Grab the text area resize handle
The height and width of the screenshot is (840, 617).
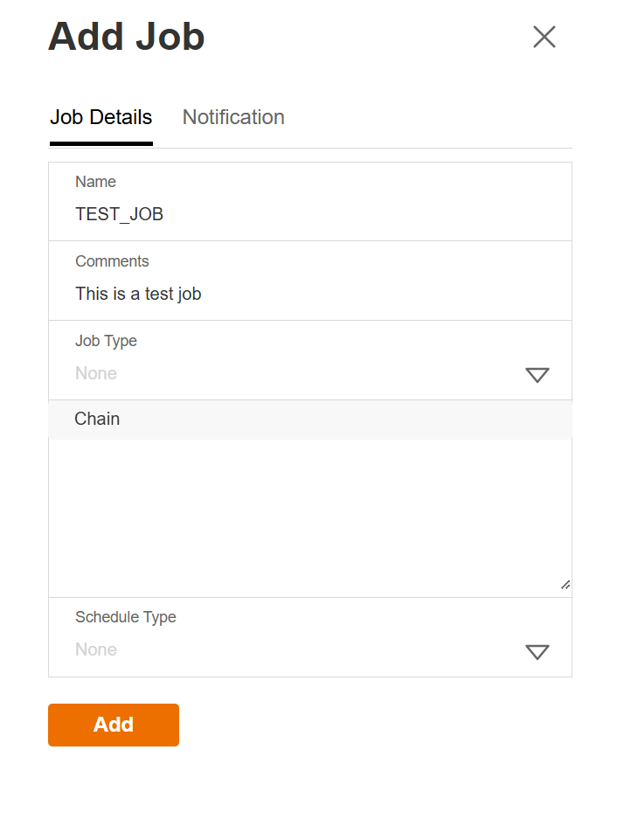[565, 586]
